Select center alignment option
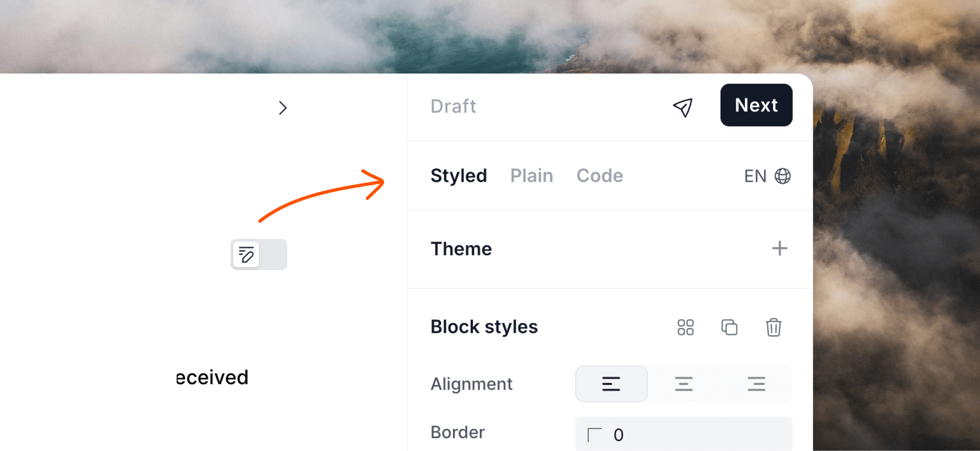 pos(683,384)
